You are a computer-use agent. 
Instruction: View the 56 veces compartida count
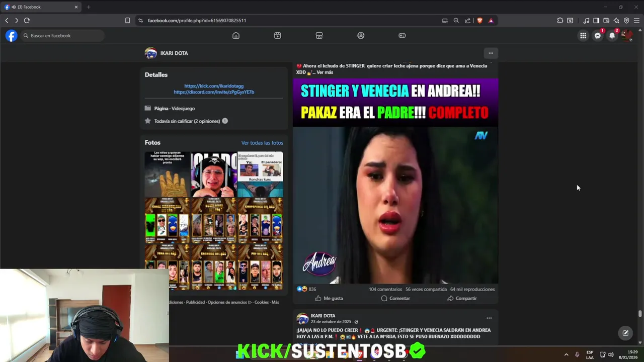click(x=426, y=290)
